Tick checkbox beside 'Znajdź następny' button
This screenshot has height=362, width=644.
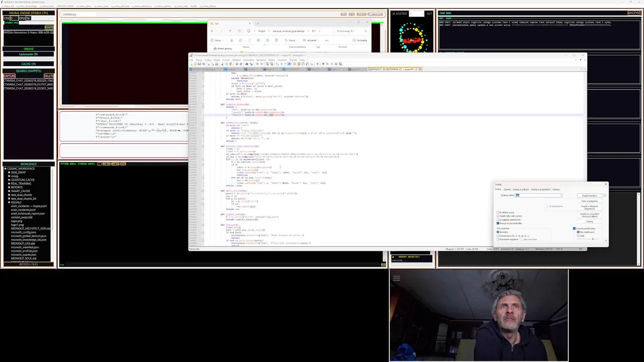pos(605,196)
